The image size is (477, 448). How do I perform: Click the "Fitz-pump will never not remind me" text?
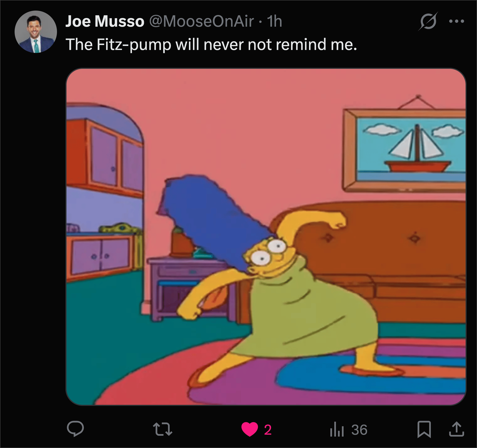pyautogui.click(x=227, y=45)
